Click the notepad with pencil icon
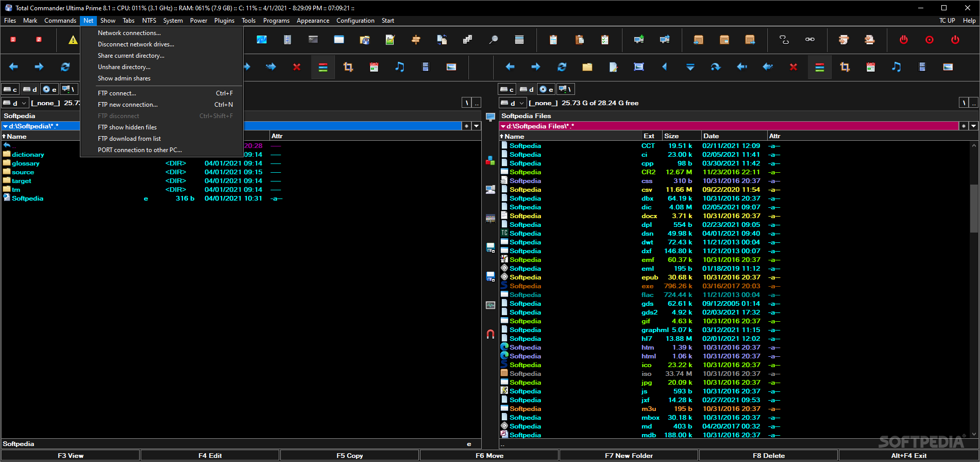 point(390,40)
